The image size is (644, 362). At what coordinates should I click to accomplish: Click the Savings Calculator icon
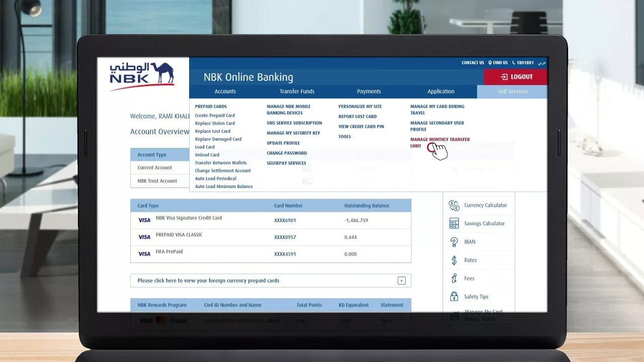[454, 224]
